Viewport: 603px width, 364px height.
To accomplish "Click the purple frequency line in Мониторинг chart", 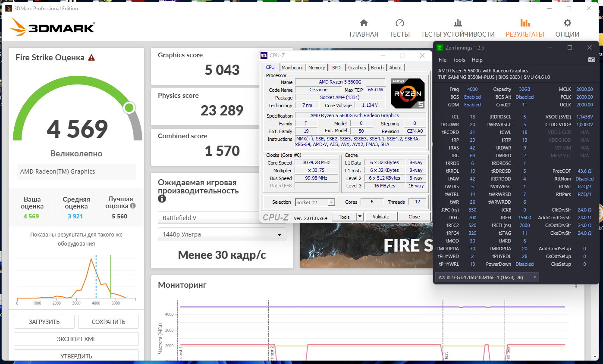I will point(372,307).
